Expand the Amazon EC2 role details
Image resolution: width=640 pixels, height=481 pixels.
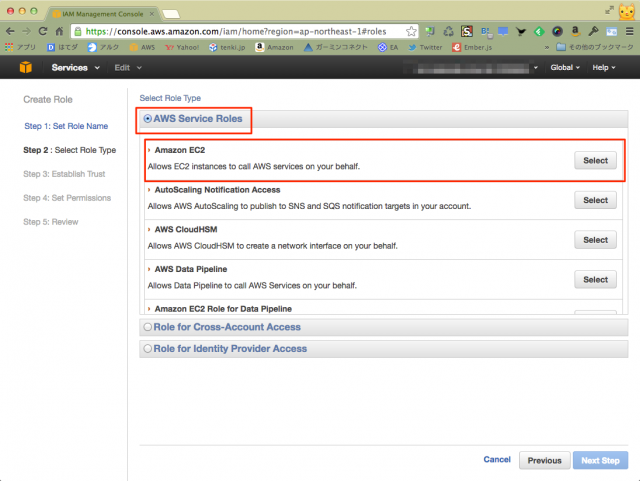[149, 150]
